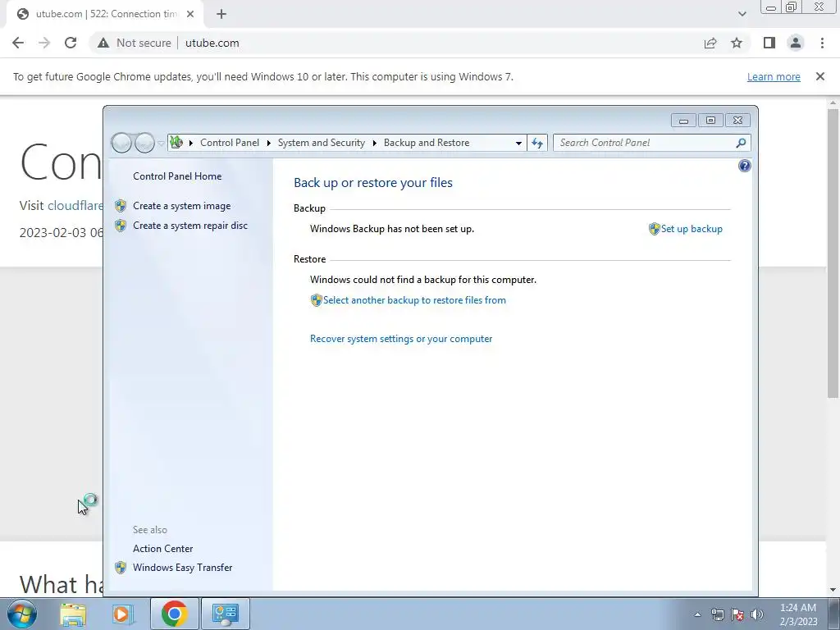Image resolution: width=840 pixels, height=630 pixels.
Task: Open Windows Explorer from the taskbar
Action: tap(73, 614)
